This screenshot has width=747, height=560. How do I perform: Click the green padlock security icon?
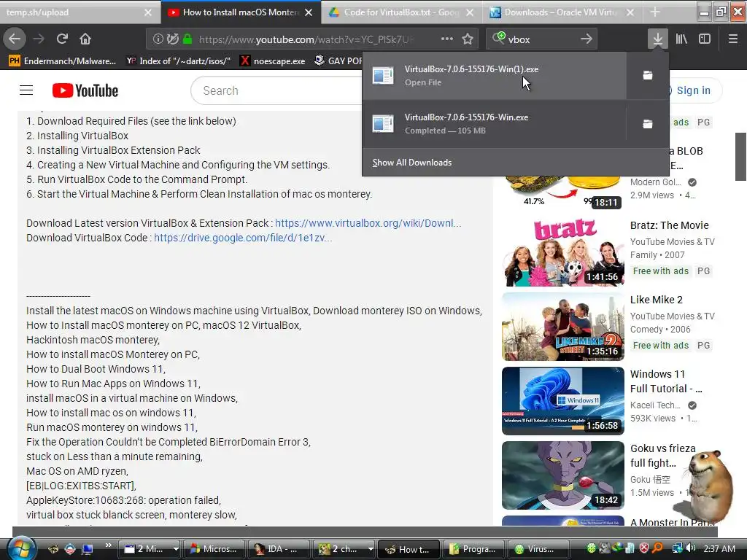(187, 39)
